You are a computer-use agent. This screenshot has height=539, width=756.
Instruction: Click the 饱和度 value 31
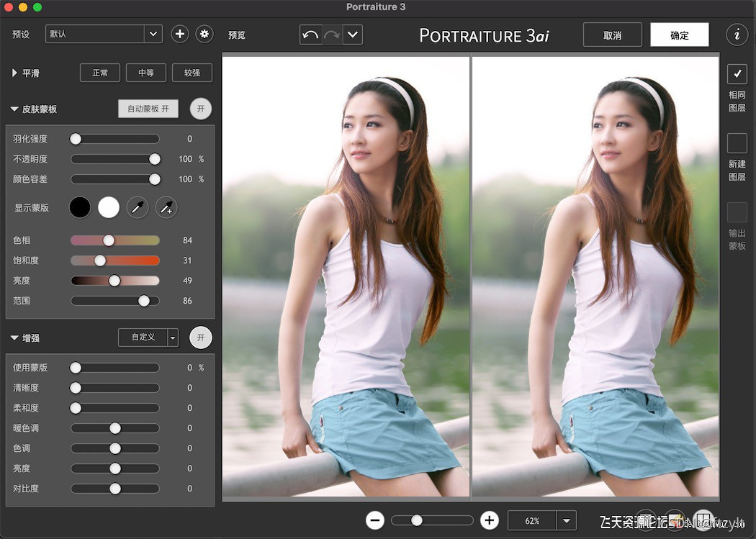(187, 261)
